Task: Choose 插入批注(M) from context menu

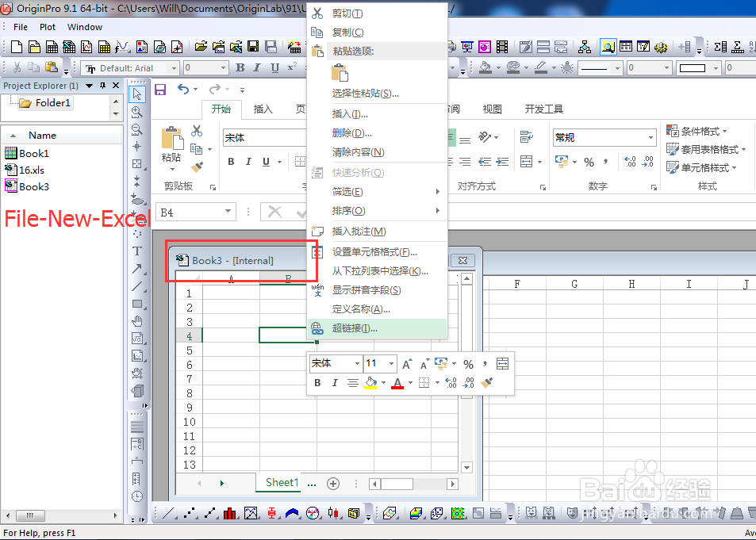Action: coord(377,232)
